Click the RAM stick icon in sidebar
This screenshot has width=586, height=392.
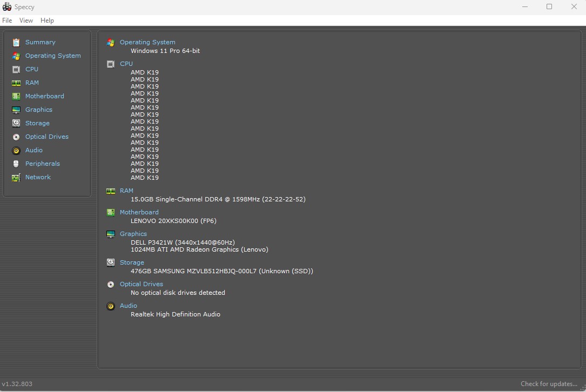(x=16, y=83)
